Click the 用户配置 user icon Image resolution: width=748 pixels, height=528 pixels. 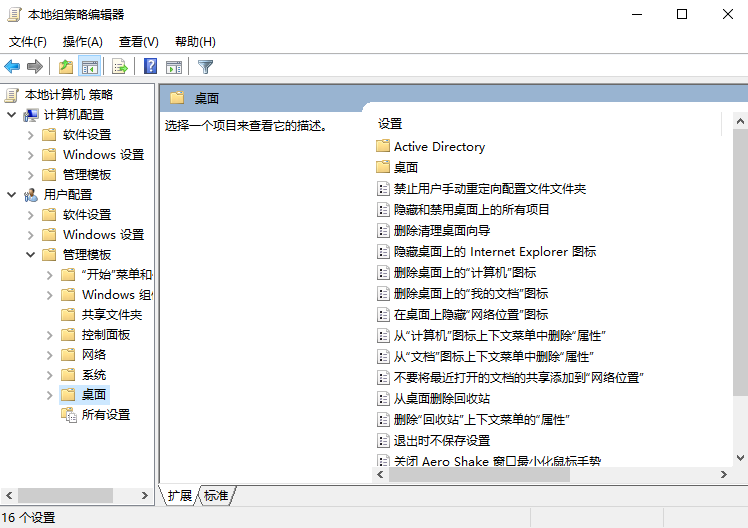coord(31,195)
